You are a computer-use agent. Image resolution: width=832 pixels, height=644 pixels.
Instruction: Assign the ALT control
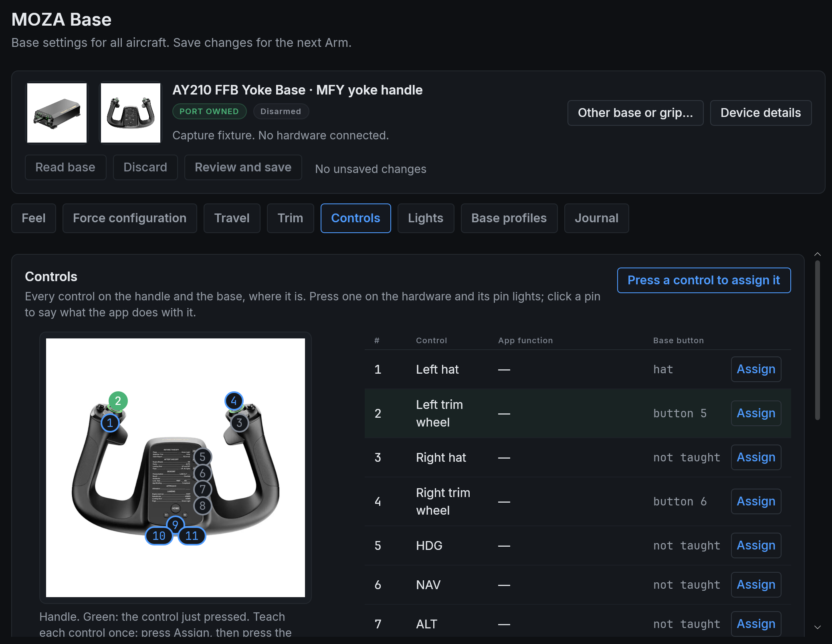pyautogui.click(x=756, y=624)
